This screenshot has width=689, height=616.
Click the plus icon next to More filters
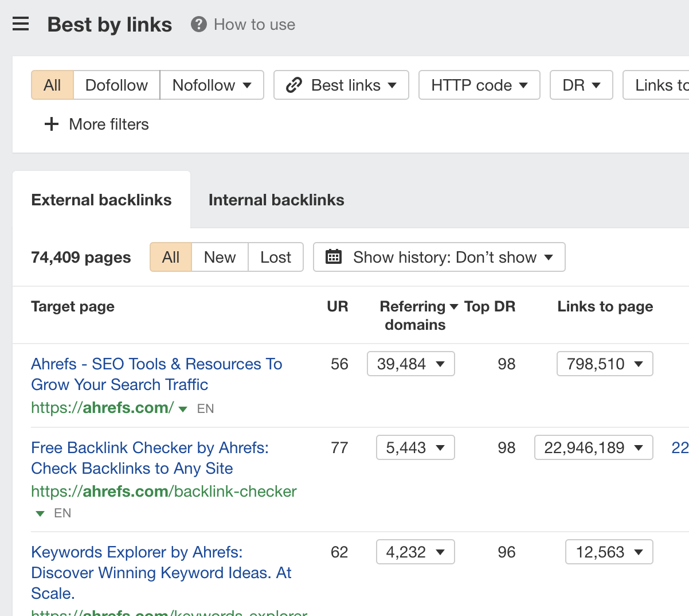52,124
